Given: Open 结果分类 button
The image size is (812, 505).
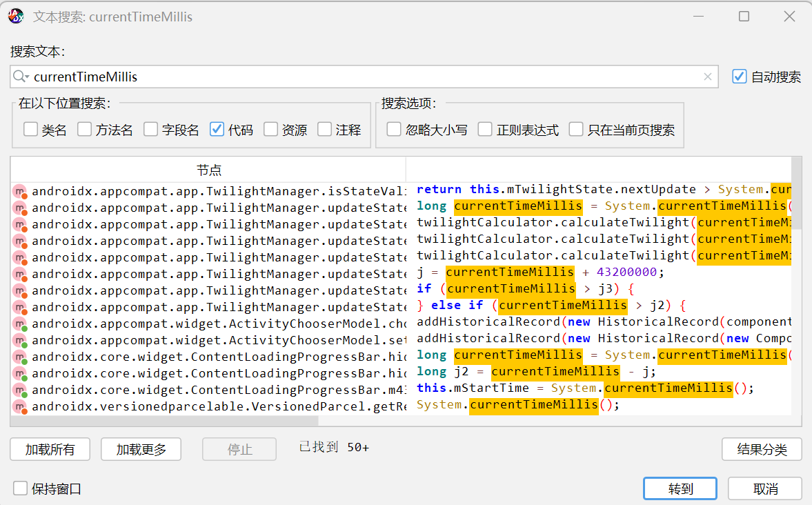Looking at the screenshot, I should pyautogui.click(x=762, y=449).
